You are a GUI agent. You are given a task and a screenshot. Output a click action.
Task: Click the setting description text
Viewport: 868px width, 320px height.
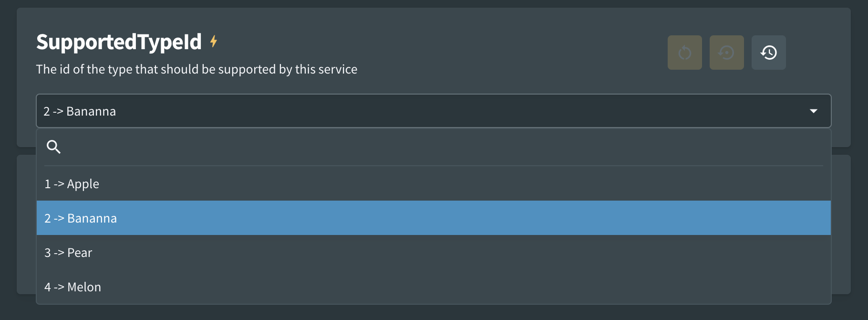click(x=196, y=69)
